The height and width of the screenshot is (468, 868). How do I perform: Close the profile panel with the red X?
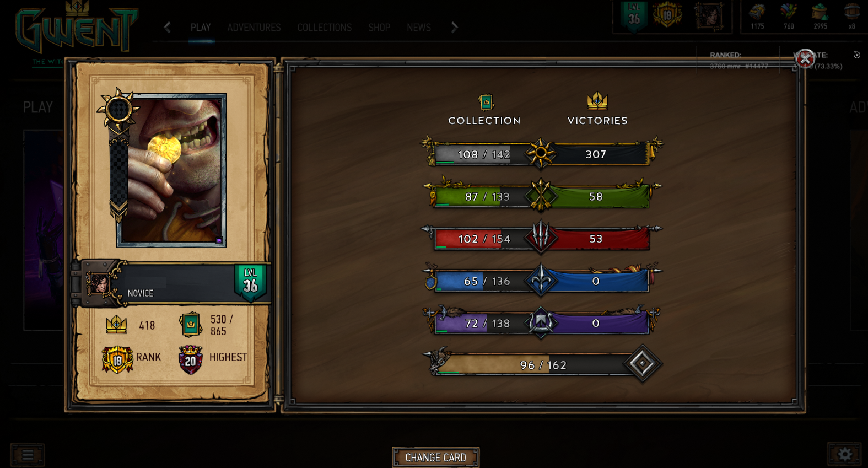click(805, 58)
